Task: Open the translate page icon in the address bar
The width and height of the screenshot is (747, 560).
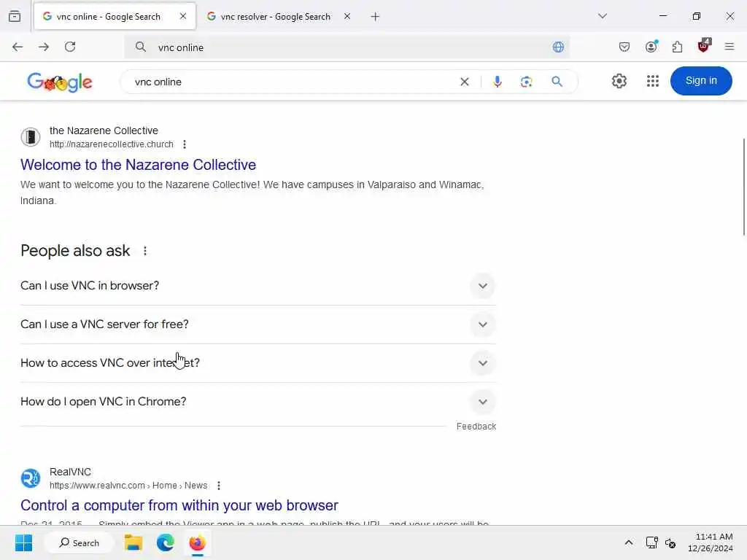Action: coord(558,47)
